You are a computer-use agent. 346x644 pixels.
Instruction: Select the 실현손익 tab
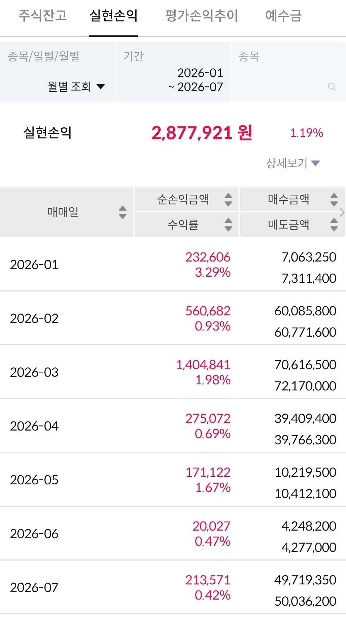click(x=113, y=16)
